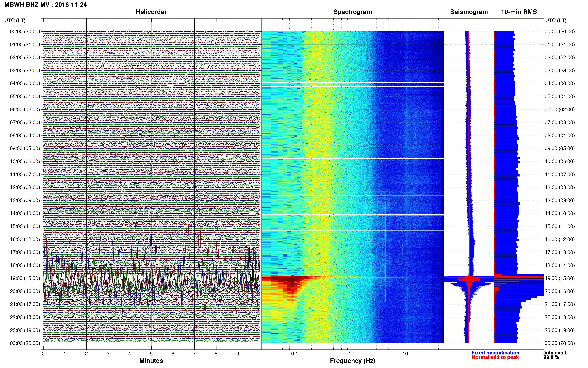Click tick "9" on the Minutes axis

coord(238,354)
